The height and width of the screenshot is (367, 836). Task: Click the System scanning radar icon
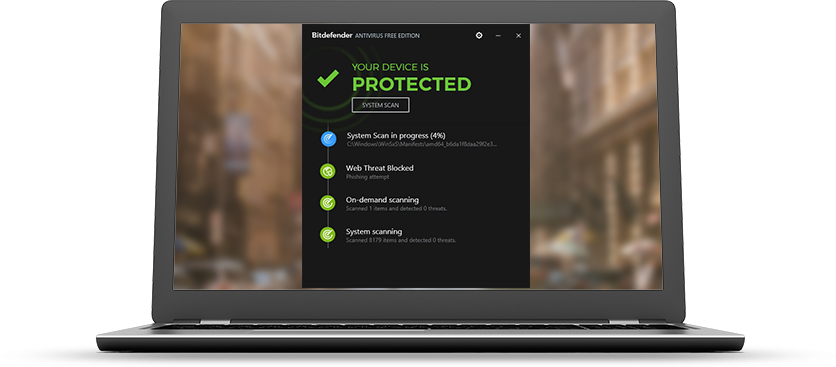(327, 235)
